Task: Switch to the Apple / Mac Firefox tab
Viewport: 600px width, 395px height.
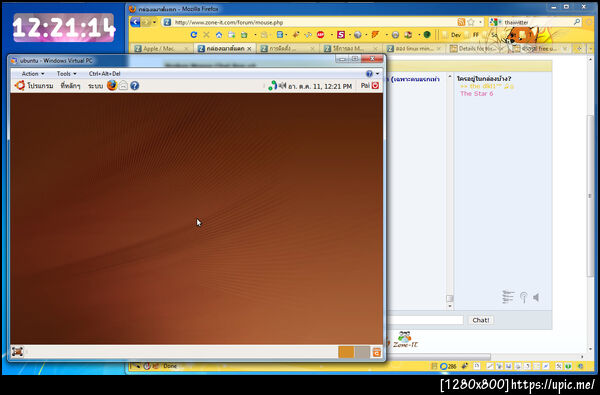Action: [161, 49]
